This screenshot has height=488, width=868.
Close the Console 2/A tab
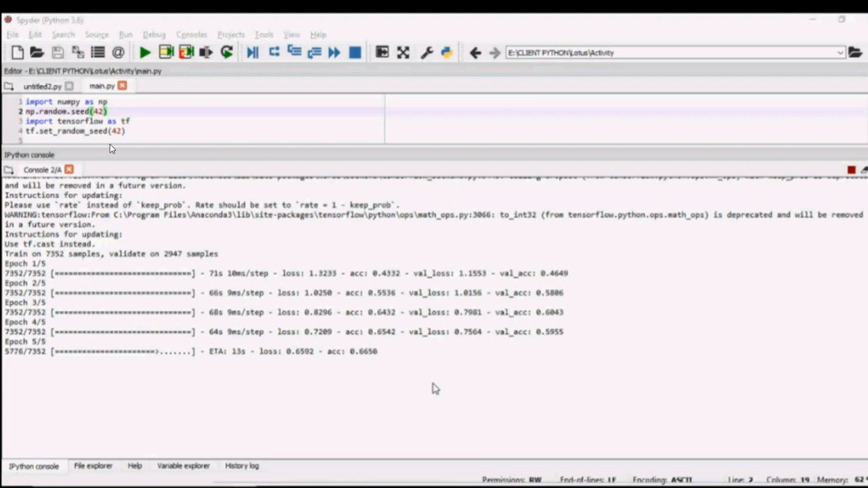(x=69, y=169)
